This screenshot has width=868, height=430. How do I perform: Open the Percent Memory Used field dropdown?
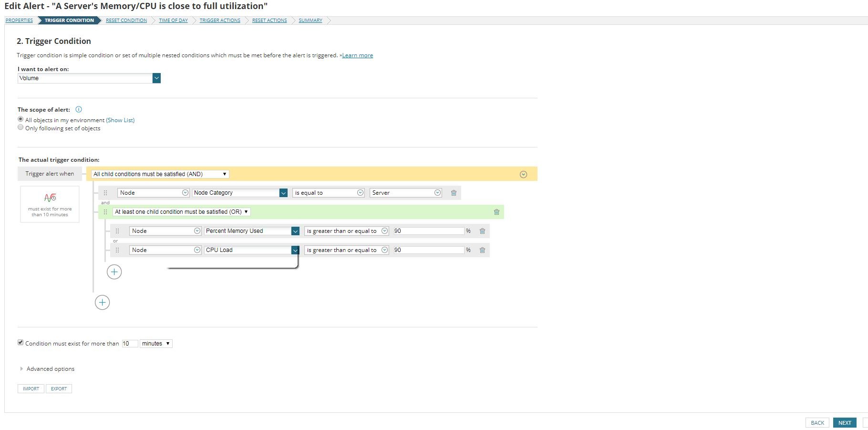(295, 231)
